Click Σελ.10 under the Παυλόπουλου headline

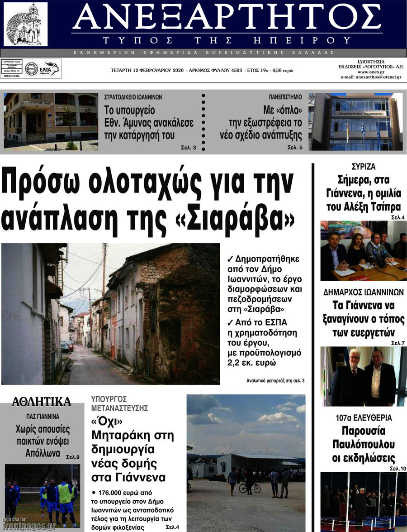[x=398, y=469]
